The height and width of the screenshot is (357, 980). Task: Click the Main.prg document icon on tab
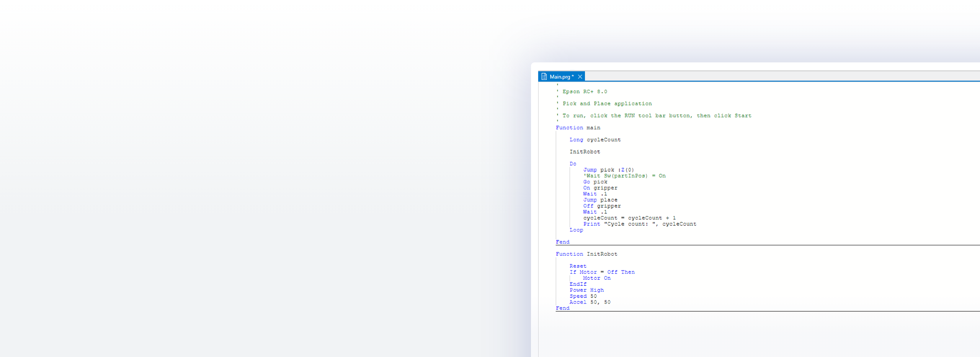coord(544,76)
